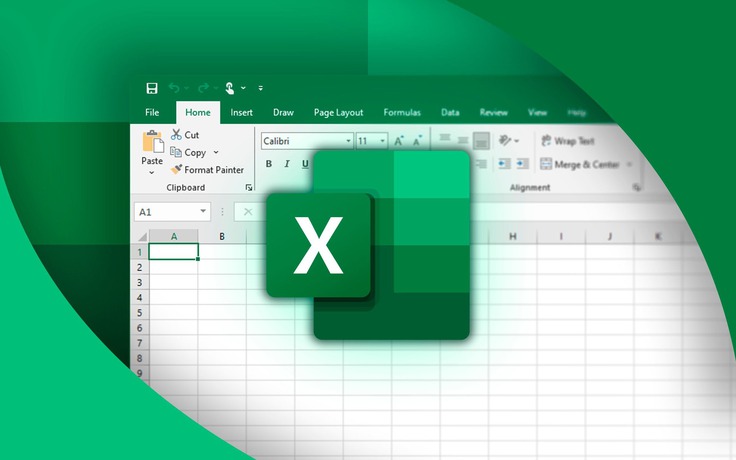Click the Decrease Indent icon
Image resolution: width=736 pixels, height=460 pixels.
click(504, 163)
